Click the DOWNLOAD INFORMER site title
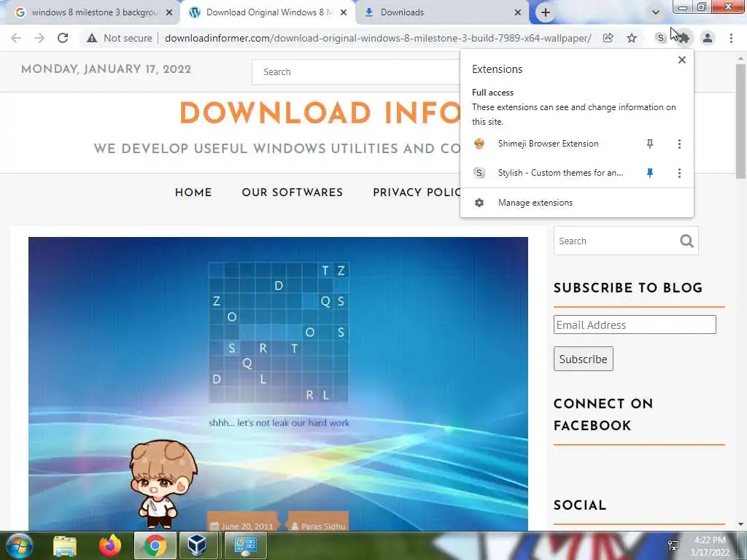747x560 pixels. [320, 113]
